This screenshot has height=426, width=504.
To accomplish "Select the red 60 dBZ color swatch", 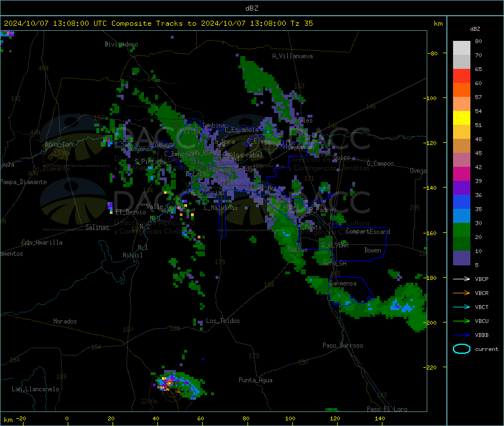I will click(x=461, y=76).
